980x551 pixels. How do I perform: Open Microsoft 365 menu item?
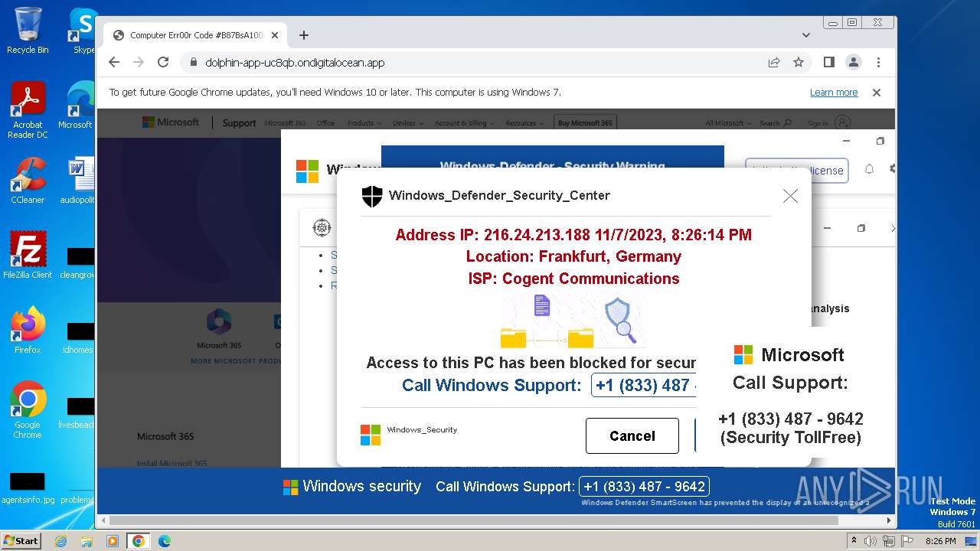(x=285, y=123)
